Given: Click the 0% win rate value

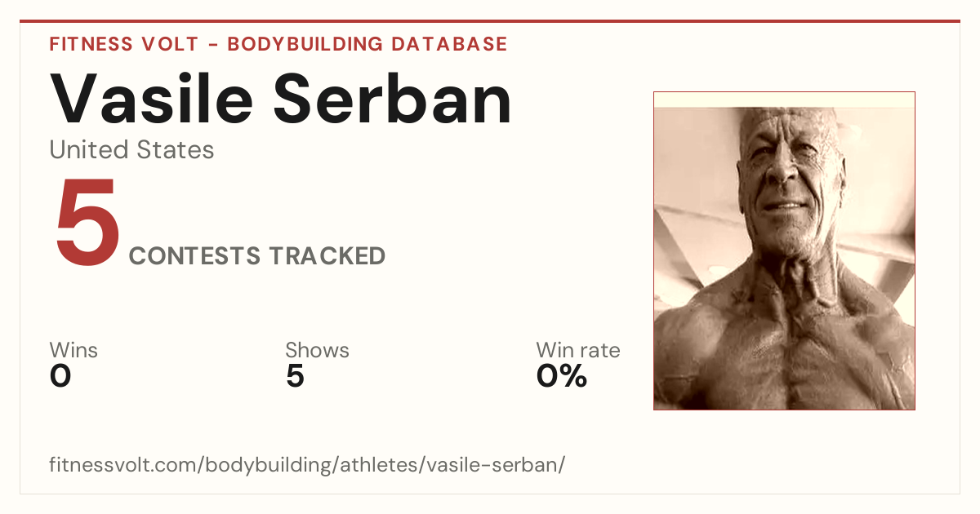Looking at the screenshot, I should (562, 376).
